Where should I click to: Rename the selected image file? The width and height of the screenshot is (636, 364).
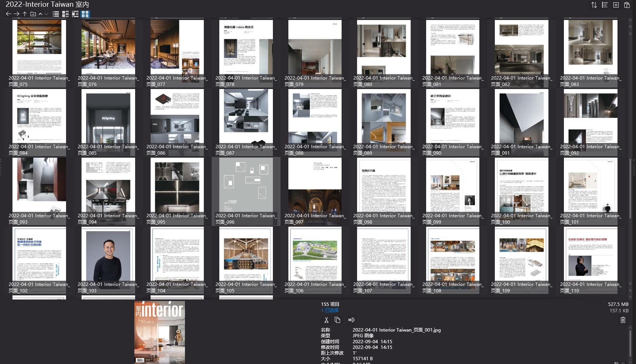351,320
